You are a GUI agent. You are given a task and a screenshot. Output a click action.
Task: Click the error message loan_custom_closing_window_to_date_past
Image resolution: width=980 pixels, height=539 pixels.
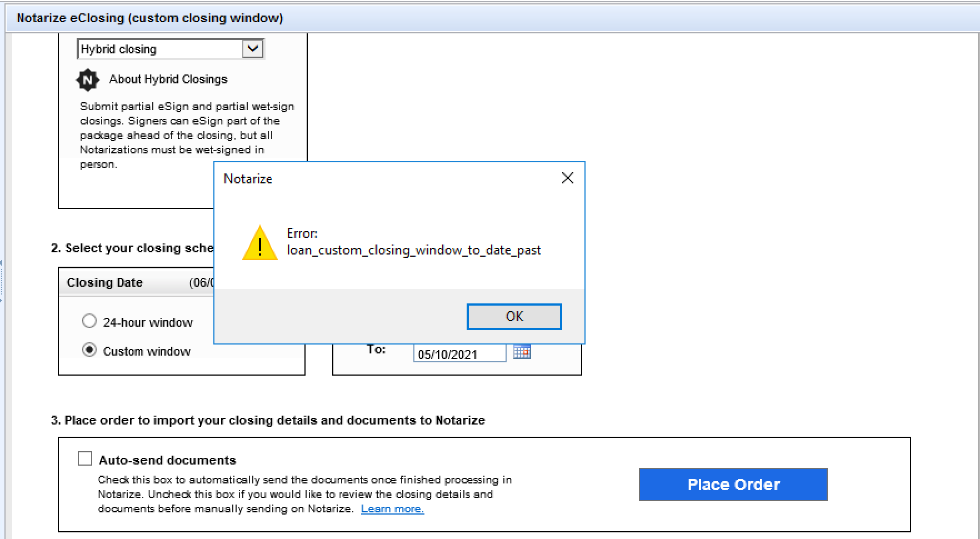pyautogui.click(x=414, y=250)
